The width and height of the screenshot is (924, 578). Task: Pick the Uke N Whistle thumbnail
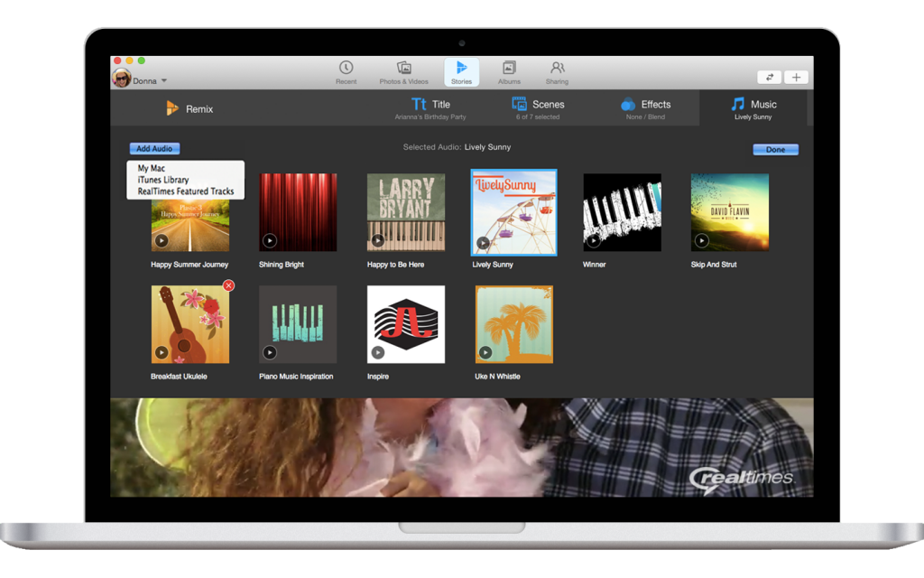click(x=513, y=324)
